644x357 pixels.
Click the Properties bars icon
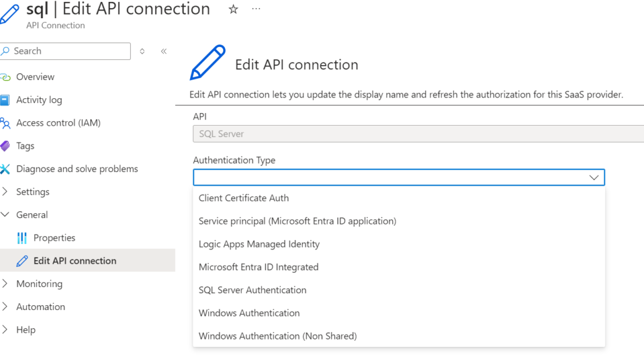[x=22, y=238]
